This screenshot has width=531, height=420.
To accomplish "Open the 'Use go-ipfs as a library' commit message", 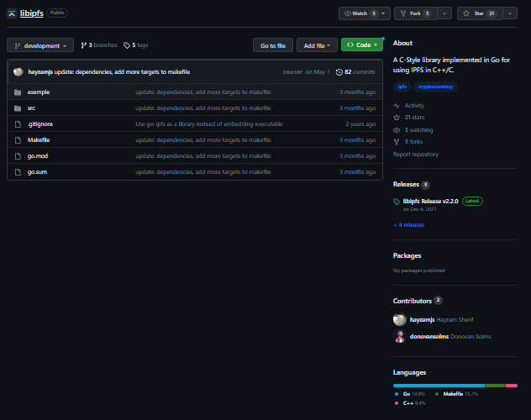I will [209, 123].
